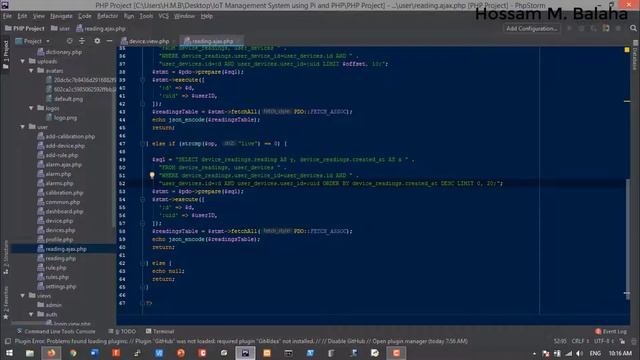Open Project panel settings gear
This screenshot has width=640, height=360.
point(97,41)
